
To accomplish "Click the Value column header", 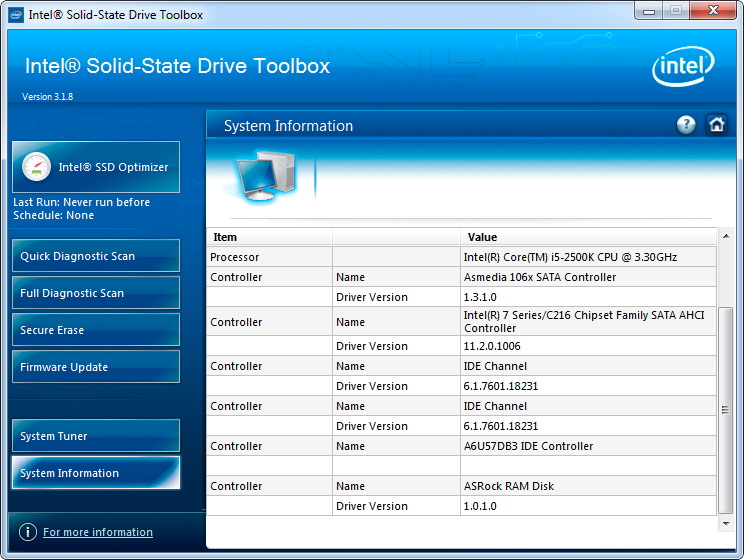I will (588, 237).
